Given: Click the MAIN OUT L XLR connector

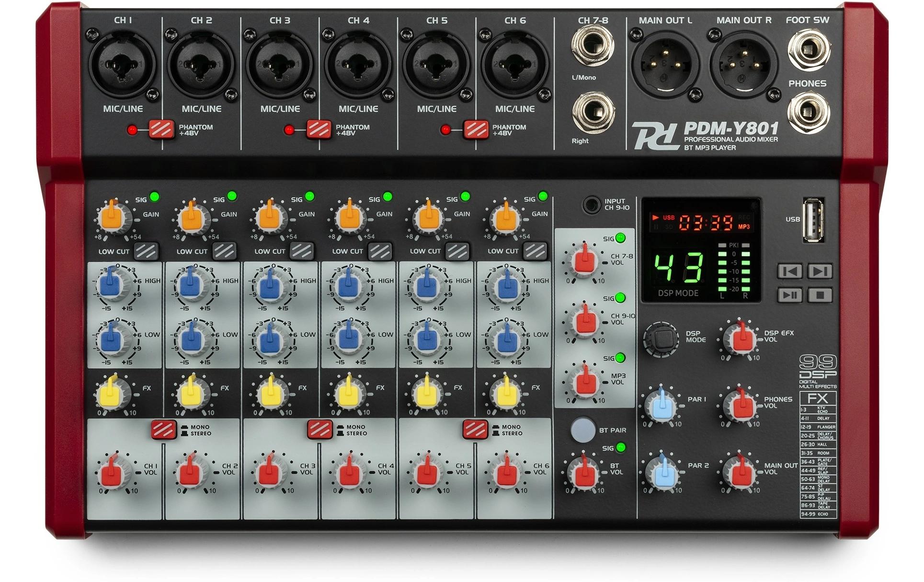Looking at the screenshot, I should (x=665, y=65).
